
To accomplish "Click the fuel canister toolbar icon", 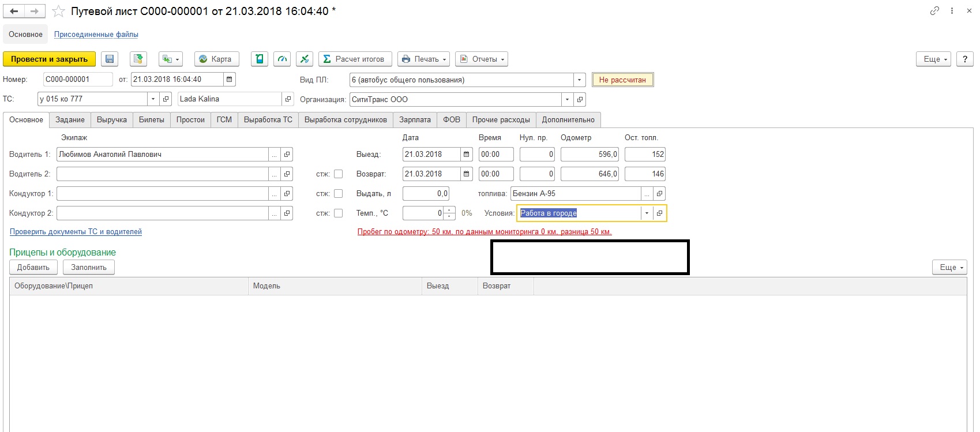I will 260,59.
